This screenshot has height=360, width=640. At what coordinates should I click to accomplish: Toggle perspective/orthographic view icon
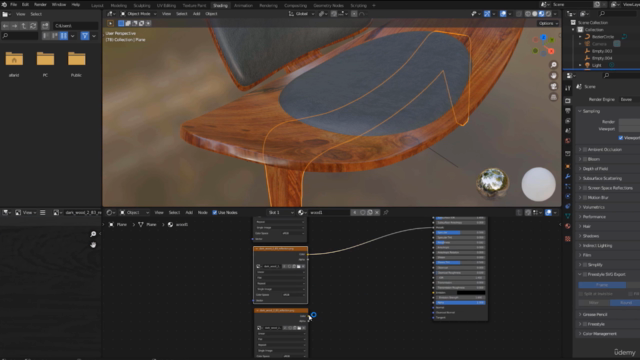553,97
